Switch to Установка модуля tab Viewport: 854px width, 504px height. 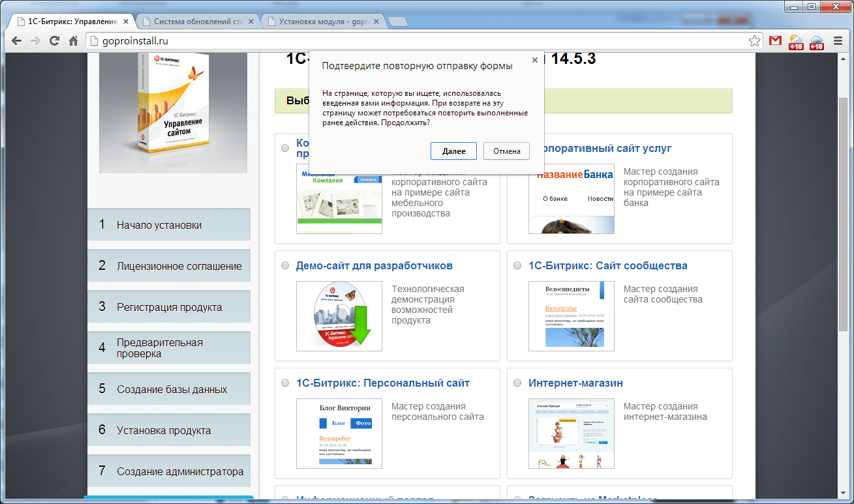coord(324,21)
